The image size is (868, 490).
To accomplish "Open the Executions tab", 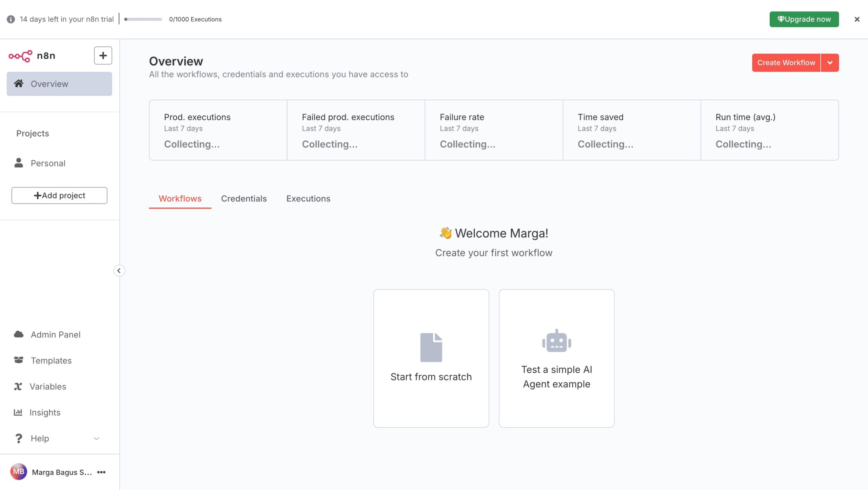I will coord(308,198).
